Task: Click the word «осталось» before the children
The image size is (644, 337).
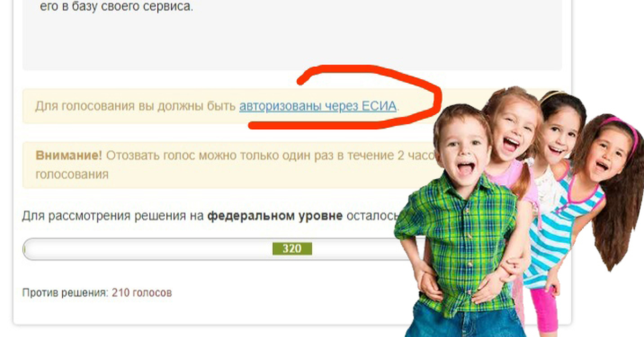Action: (371, 216)
